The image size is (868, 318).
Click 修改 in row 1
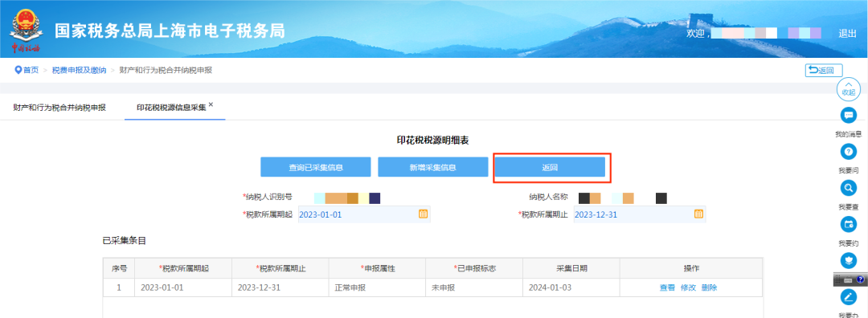point(688,287)
